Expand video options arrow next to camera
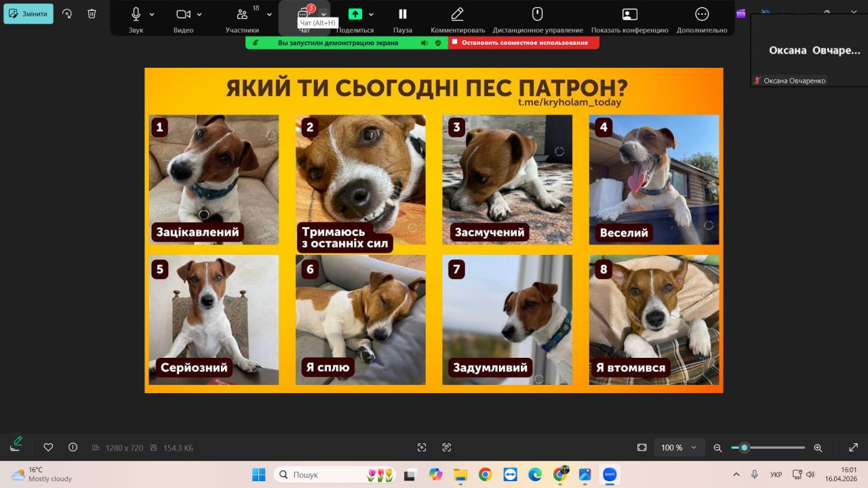The image size is (868, 488). pos(199,14)
